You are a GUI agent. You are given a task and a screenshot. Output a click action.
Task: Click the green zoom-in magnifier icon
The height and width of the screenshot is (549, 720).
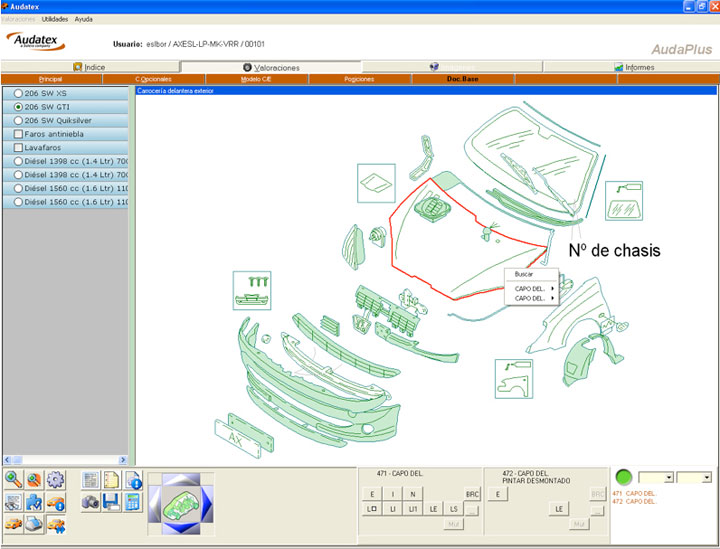pyautogui.click(x=14, y=480)
